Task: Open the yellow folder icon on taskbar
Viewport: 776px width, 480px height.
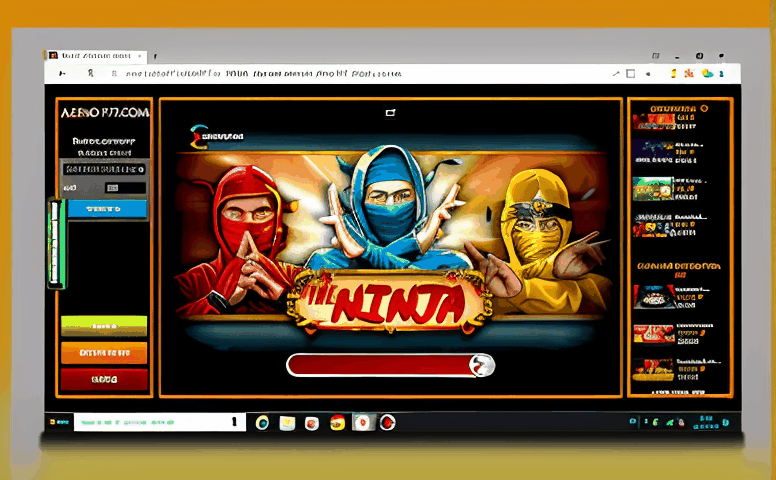Action: [x=287, y=423]
